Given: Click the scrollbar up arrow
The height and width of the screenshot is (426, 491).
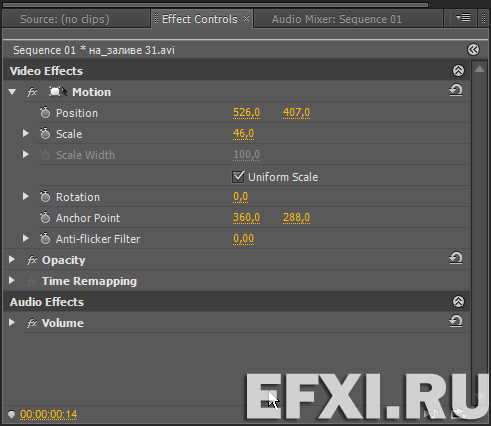Looking at the screenshot, I should 479,69.
